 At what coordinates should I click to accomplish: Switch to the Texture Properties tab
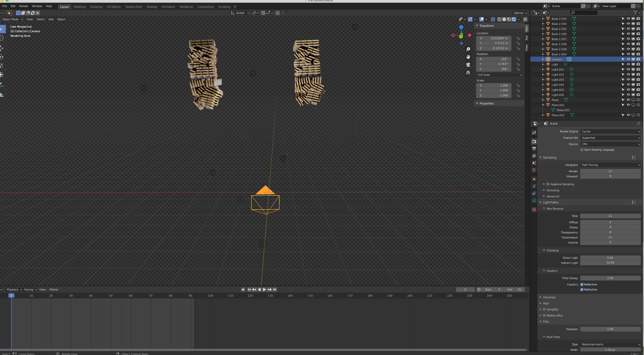534,209
